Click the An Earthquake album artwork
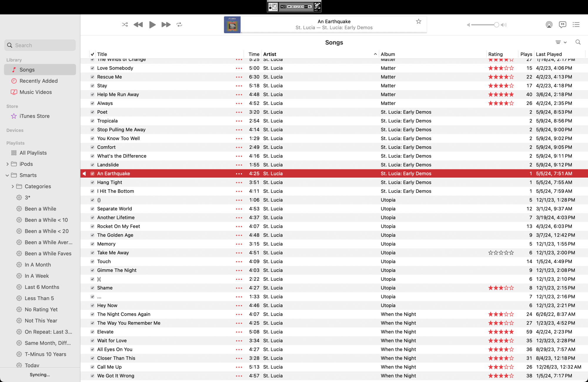The height and width of the screenshot is (382, 588). coord(232,25)
